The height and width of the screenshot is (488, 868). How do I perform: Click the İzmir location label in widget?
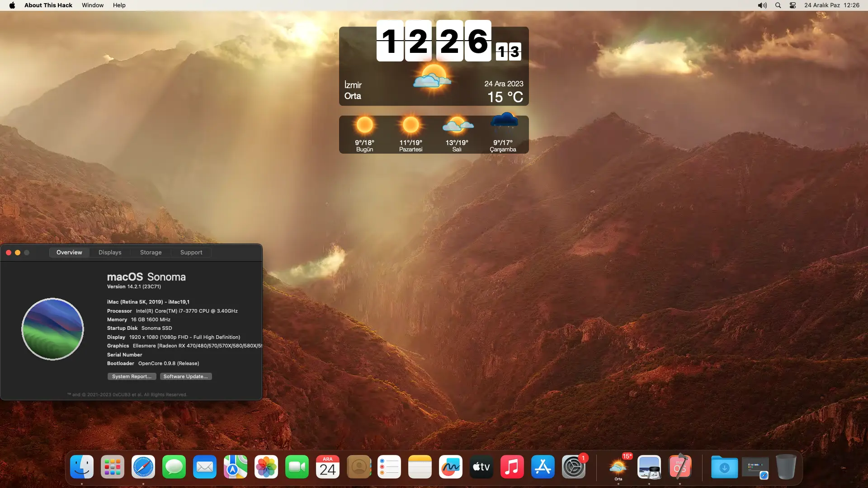tap(353, 85)
